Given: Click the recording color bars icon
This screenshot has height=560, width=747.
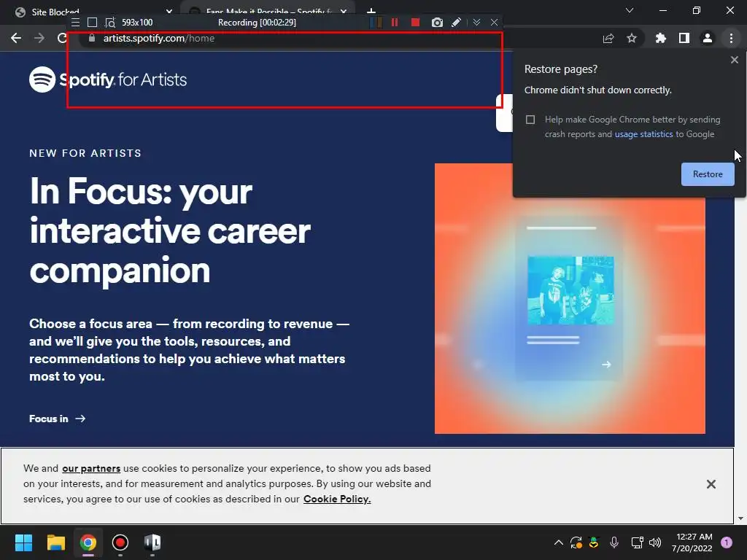Looking at the screenshot, I should tap(376, 23).
